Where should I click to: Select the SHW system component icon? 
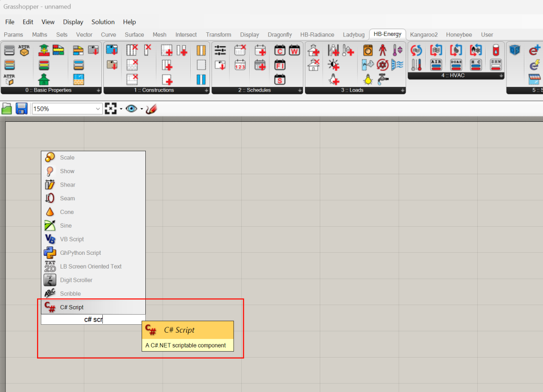[x=496, y=65]
